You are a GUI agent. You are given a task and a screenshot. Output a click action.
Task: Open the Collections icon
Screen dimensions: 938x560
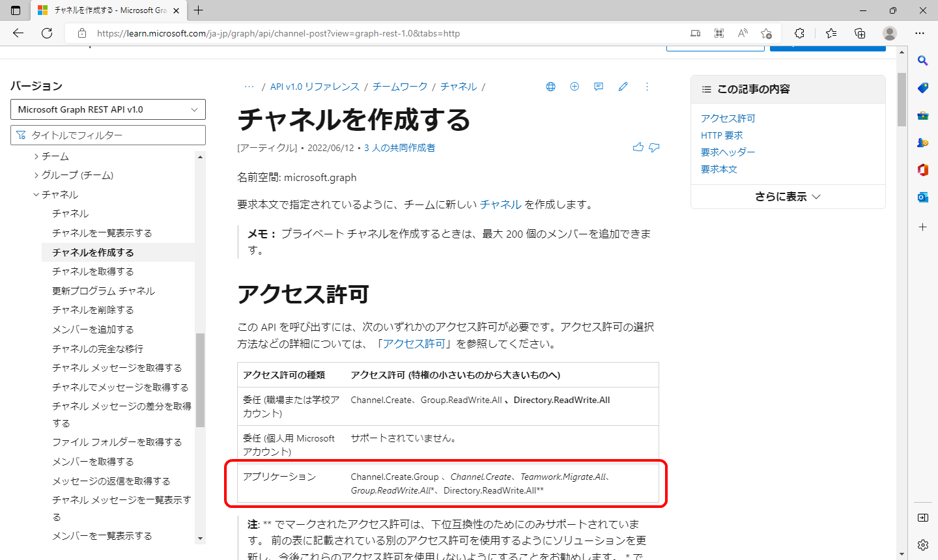click(860, 33)
